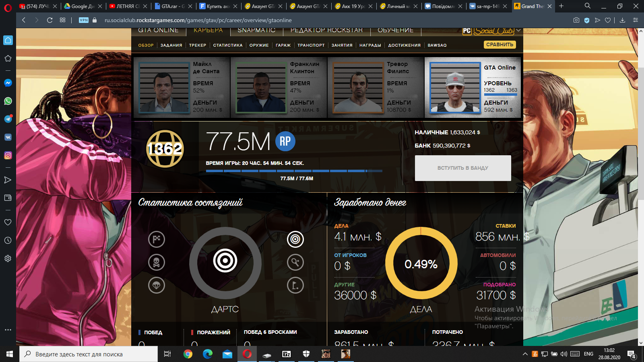The image size is (644, 362).
Task: Select the Франклин Клинтон character card
Action: pyautogui.click(x=279, y=88)
